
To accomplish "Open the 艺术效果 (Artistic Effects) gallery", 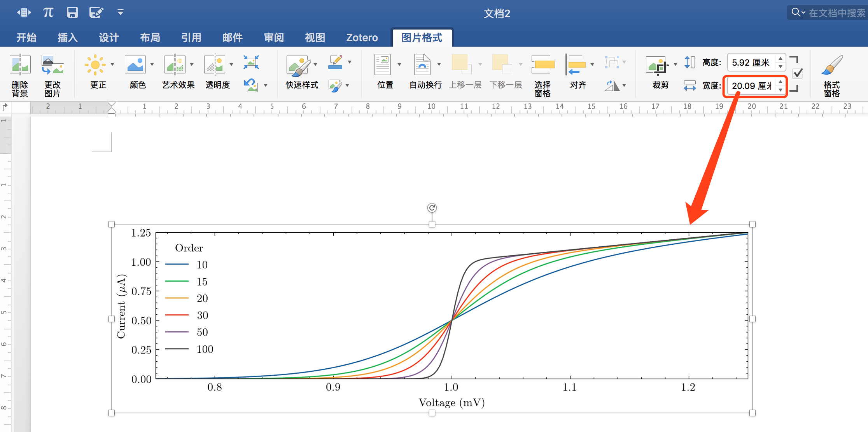I will point(177,74).
